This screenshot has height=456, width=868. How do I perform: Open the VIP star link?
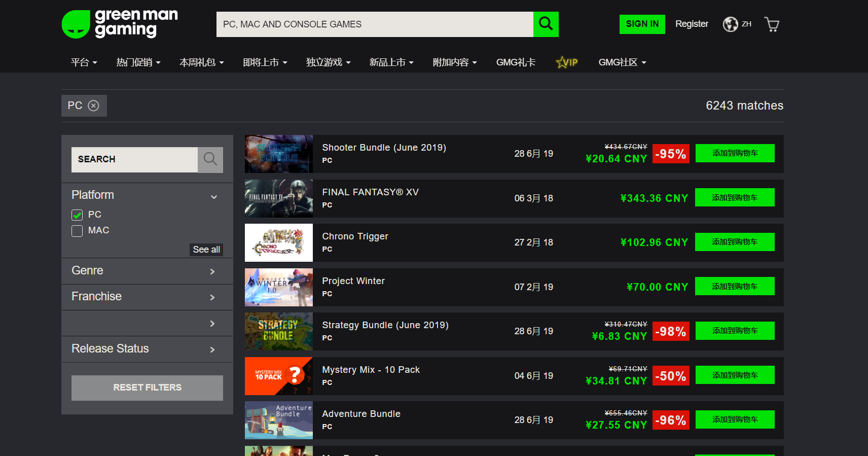tap(567, 62)
